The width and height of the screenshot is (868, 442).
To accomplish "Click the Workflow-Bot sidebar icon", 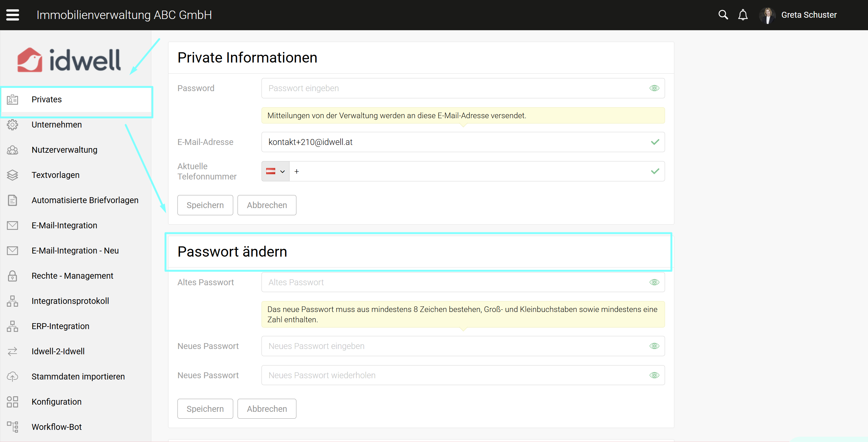I will point(12,427).
